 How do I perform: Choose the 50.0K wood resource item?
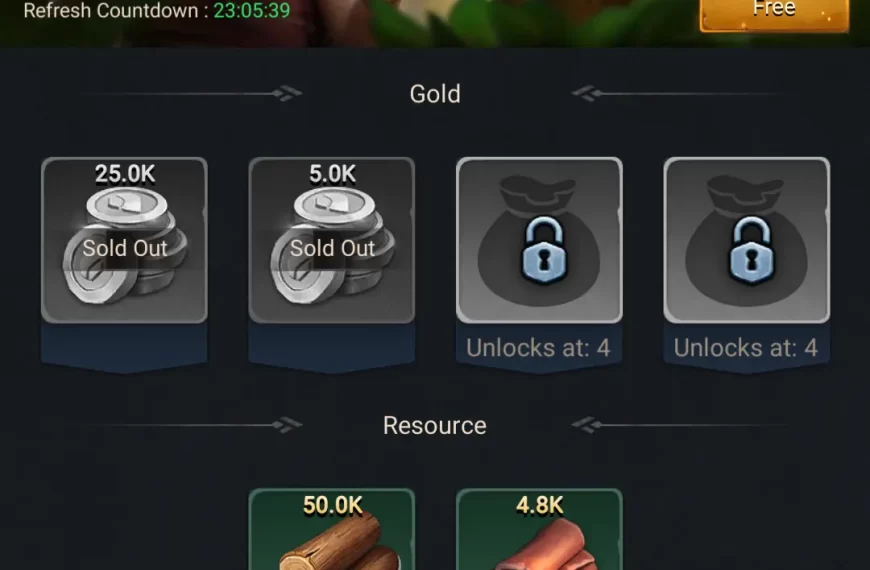coord(332,529)
